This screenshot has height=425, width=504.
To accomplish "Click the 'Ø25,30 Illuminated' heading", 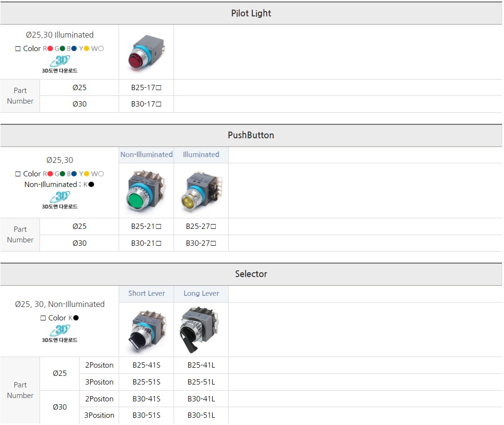I will [x=60, y=35].
